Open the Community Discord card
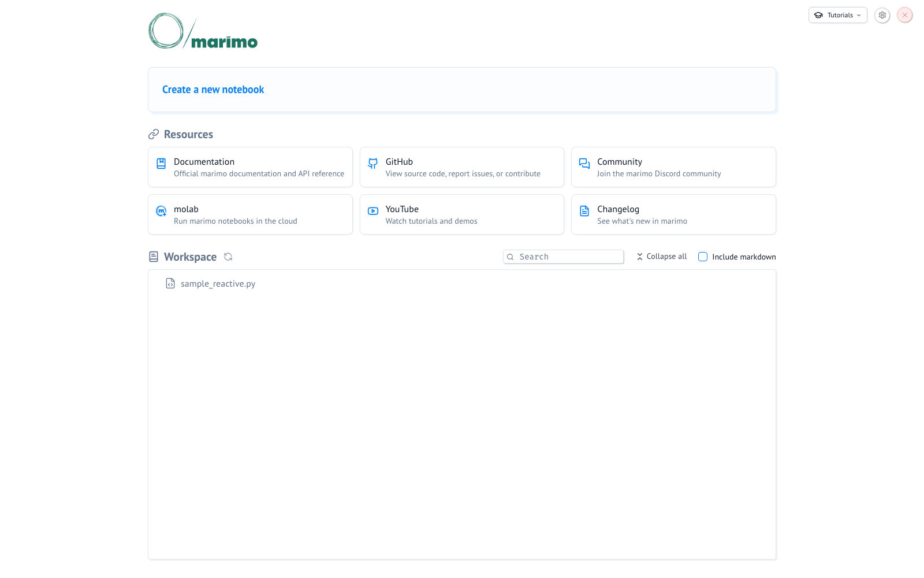924x578 pixels. (673, 167)
